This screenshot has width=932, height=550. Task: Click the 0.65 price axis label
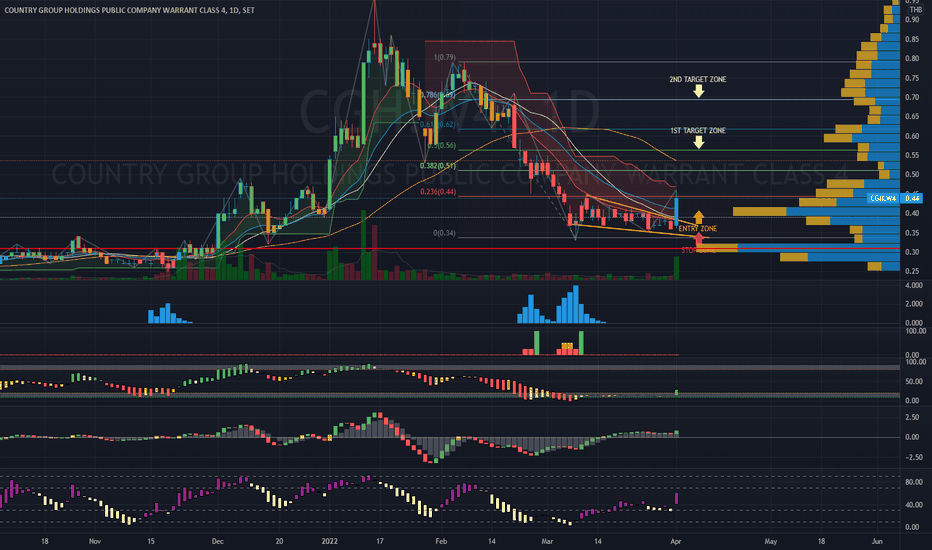click(x=912, y=117)
